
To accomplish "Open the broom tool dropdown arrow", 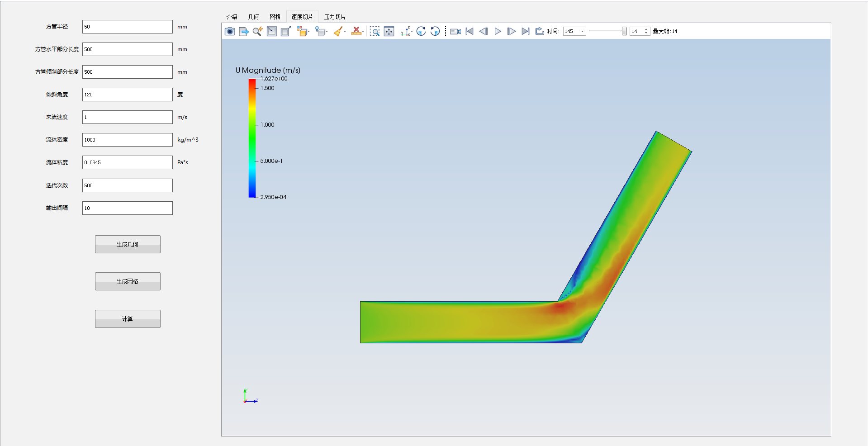I will [345, 32].
